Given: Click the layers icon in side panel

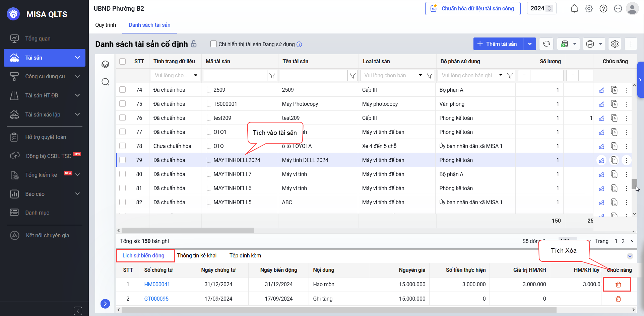Looking at the screenshot, I should click(106, 64).
